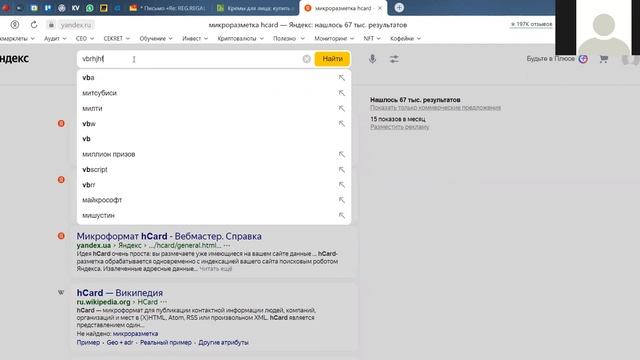Insert 'майкрософт' suggestion arrow icon

pyautogui.click(x=342, y=200)
